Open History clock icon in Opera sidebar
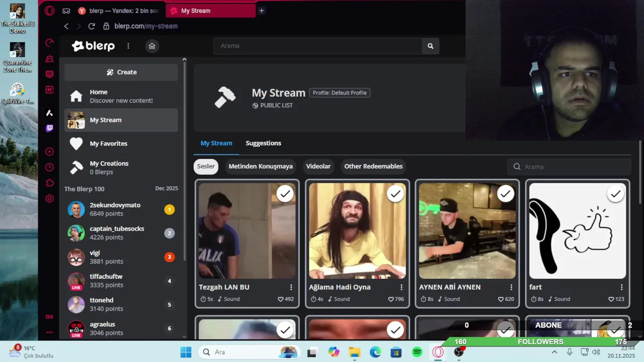 coord(49,167)
